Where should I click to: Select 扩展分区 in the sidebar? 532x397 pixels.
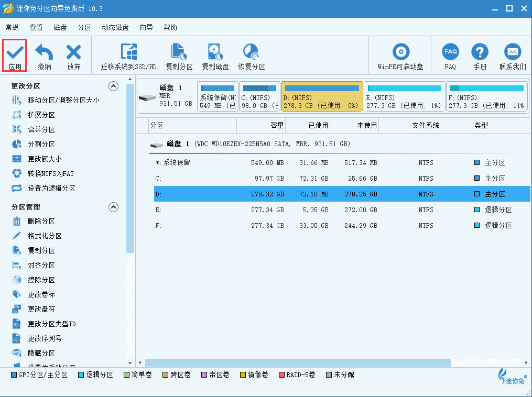41,115
